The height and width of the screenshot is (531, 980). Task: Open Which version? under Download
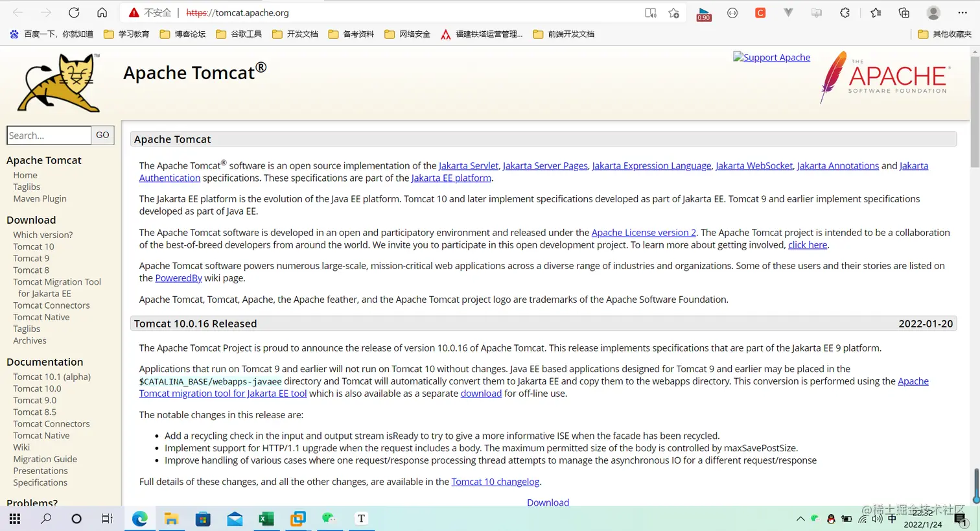tap(43, 235)
